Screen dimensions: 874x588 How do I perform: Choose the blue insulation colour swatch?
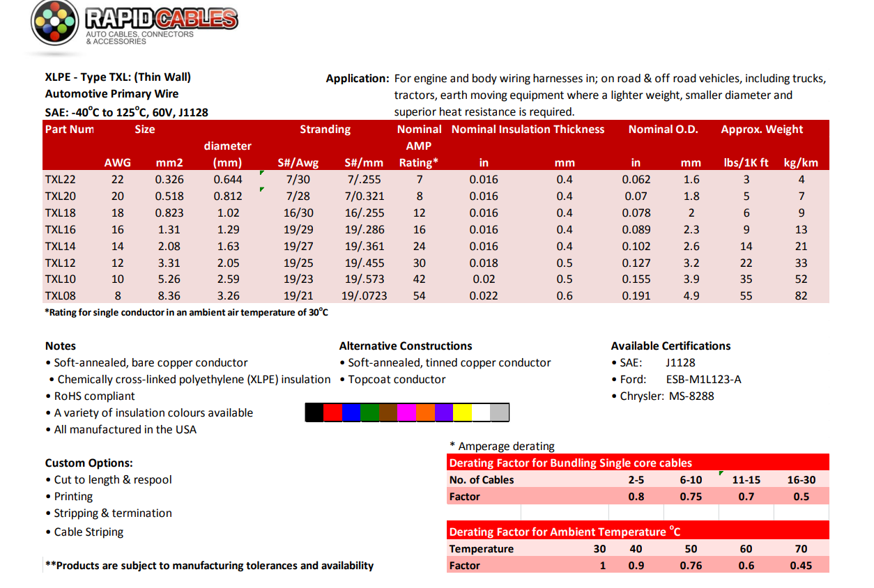click(x=351, y=412)
